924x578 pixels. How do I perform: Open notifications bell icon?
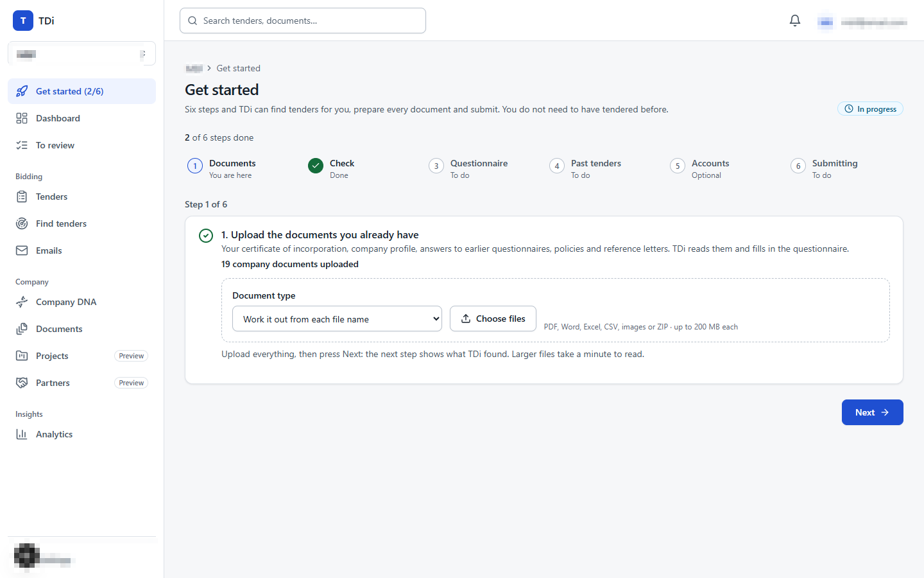[795, 21]
